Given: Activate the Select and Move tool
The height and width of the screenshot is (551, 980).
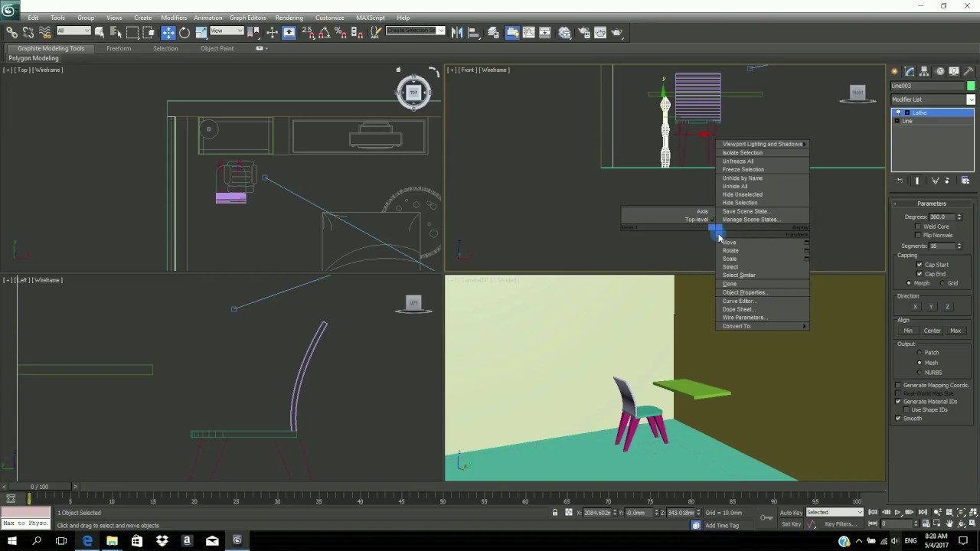Looking at the screenshot, I should click(x=168, y=32).
